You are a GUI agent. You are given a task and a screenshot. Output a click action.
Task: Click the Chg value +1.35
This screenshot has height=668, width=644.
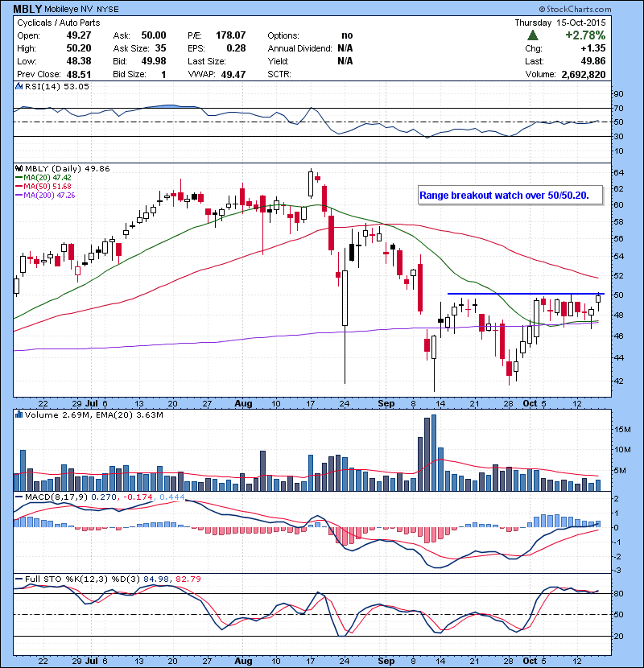click(x=593, y=48)
